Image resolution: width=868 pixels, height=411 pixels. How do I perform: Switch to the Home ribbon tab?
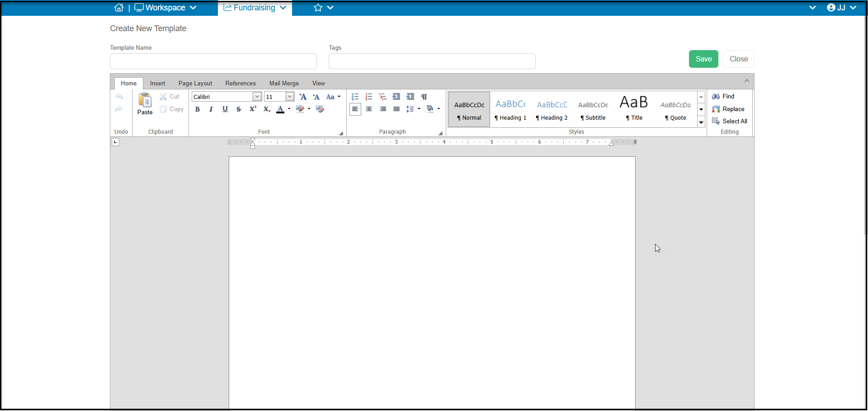click(128, 83)
